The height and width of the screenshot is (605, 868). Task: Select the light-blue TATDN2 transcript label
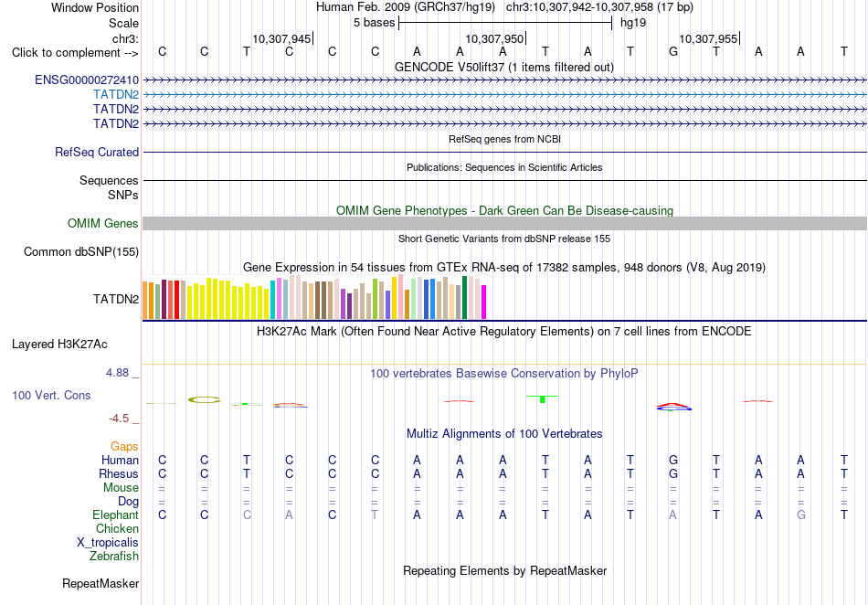click(116, 95)
